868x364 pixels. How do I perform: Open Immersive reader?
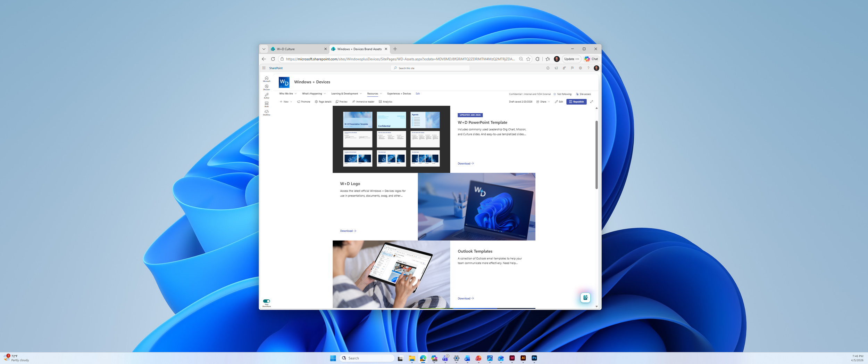363,102
